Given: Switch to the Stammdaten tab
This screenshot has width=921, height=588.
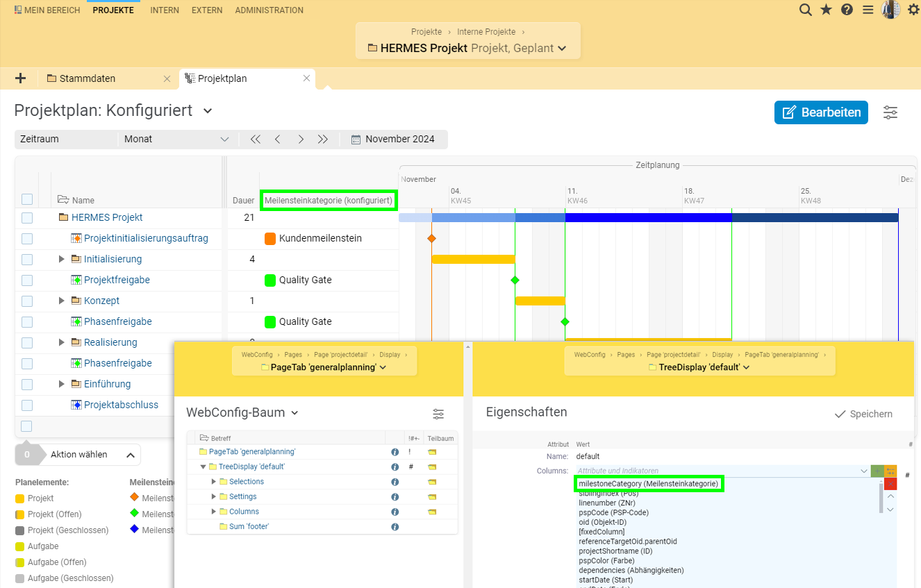Looking at the screenshot, I should tap(88, 78).
